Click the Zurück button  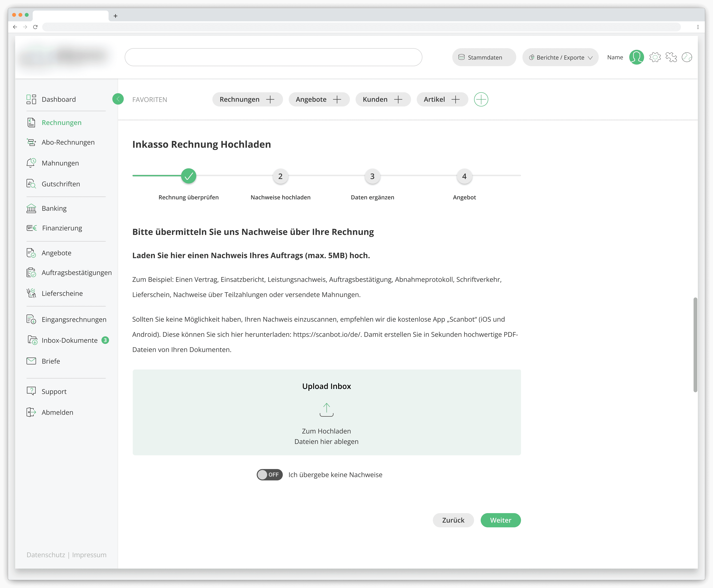453,520
